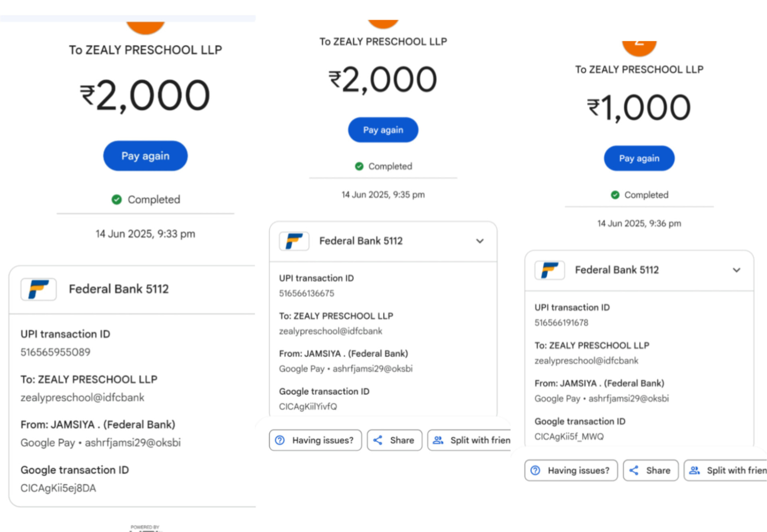Click the help question-mark icon in the ₹1,000 receipt
The height and width of the screenshot is (532, 767).
[x=536, y=470]
